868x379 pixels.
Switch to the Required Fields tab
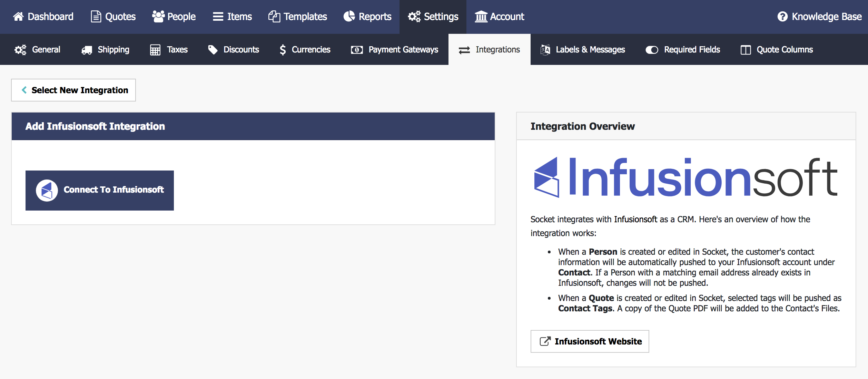coord(683,50)
